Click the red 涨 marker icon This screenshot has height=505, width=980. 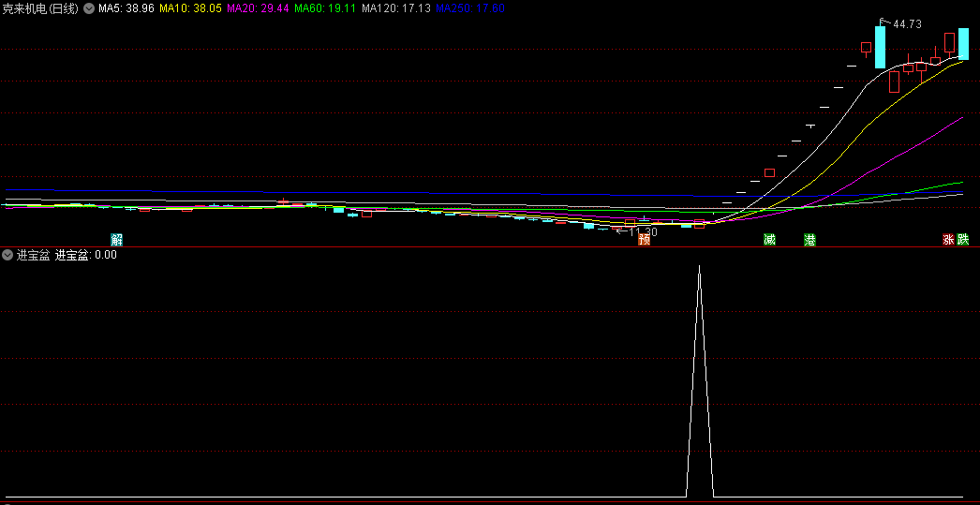tap(949, 239)
